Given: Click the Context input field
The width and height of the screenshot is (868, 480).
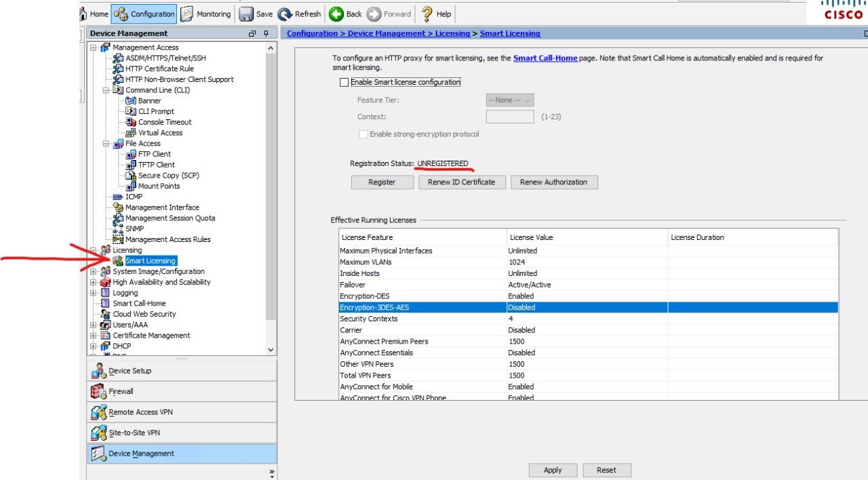Looking at the screenshot, I should 510,117.
